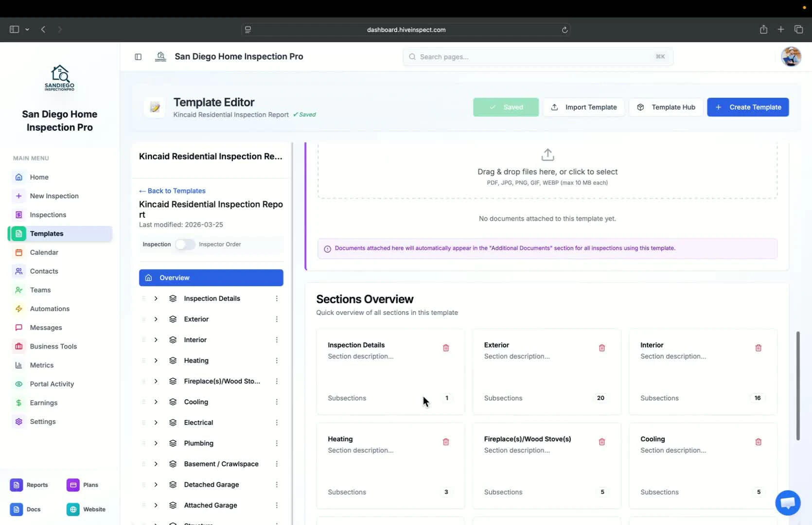812x525 pixels.
Task: Expand the Heating tree section
Action: pos(156,361)
